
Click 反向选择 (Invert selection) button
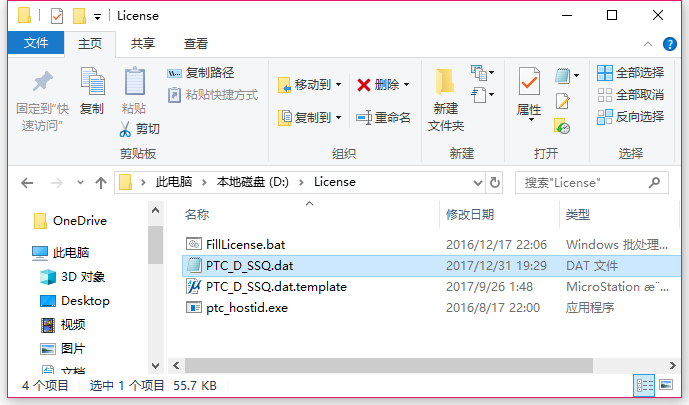pos(631,117)
